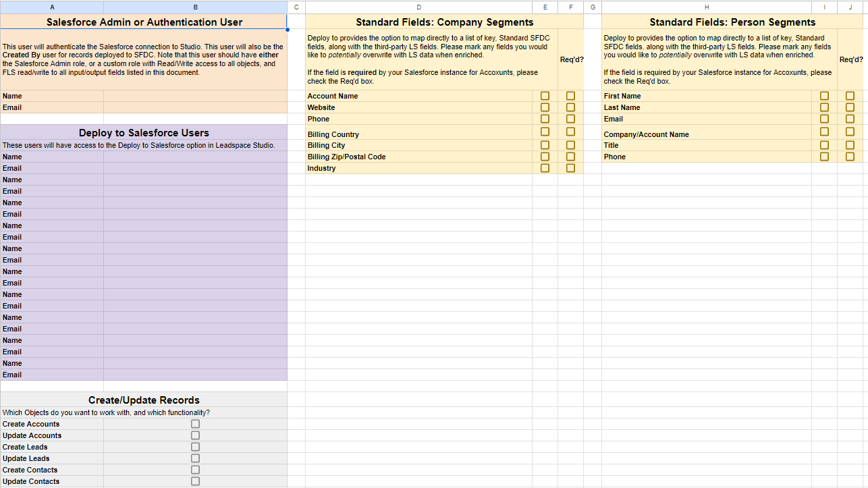
Task: Select column J header
Action: click(x=850, y=7)
